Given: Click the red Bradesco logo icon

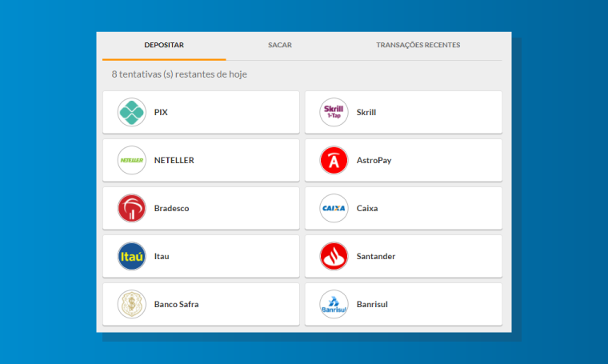Looking at the screenshot, I should click(x=132, y=208).
